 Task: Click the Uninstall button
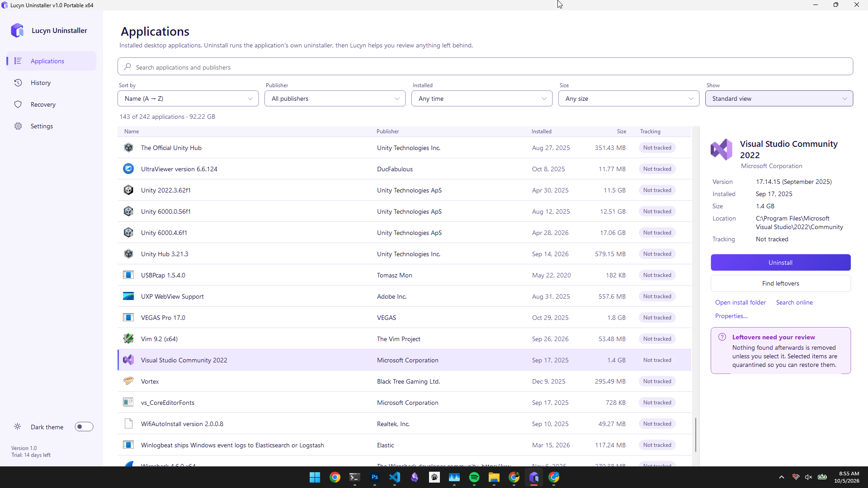click(x=781, y=263)
